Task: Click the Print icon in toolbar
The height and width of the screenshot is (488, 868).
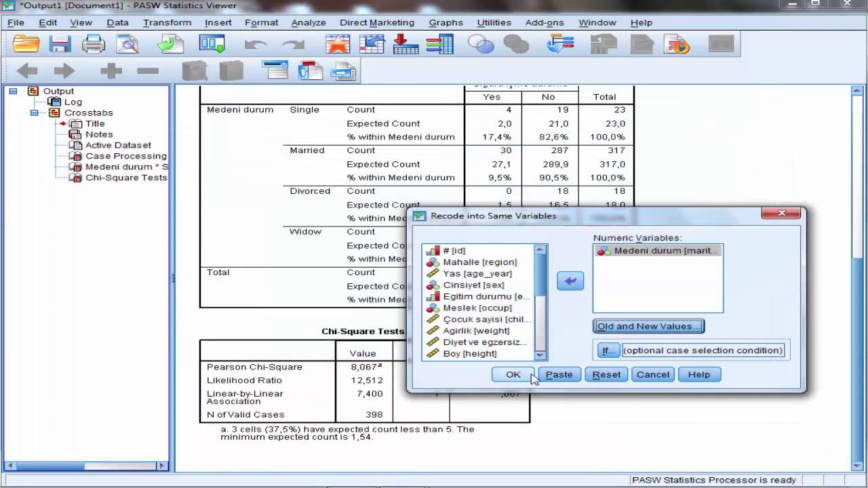Action: coord(94,45)
